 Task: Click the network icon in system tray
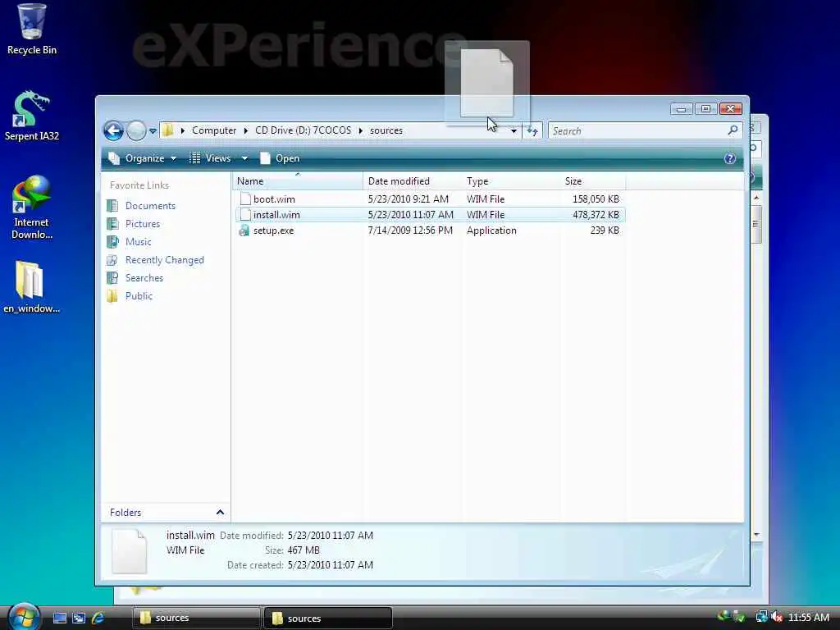[x=761, y=617]
